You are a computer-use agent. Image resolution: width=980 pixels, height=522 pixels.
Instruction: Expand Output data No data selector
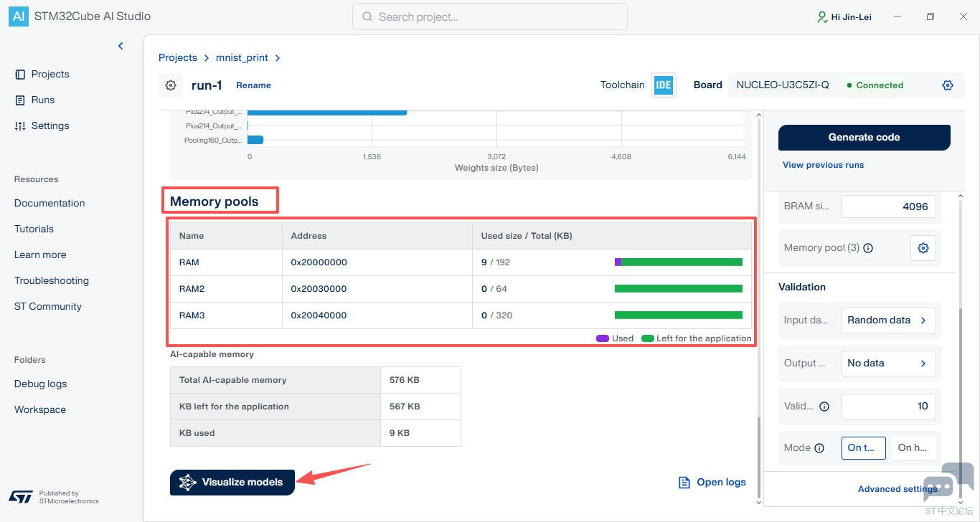pos(888,364)
